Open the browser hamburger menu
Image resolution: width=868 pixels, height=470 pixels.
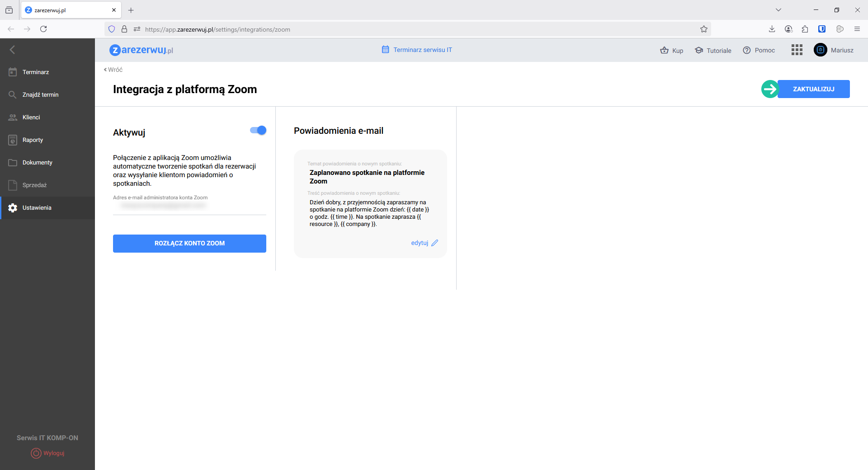[857, 29]
